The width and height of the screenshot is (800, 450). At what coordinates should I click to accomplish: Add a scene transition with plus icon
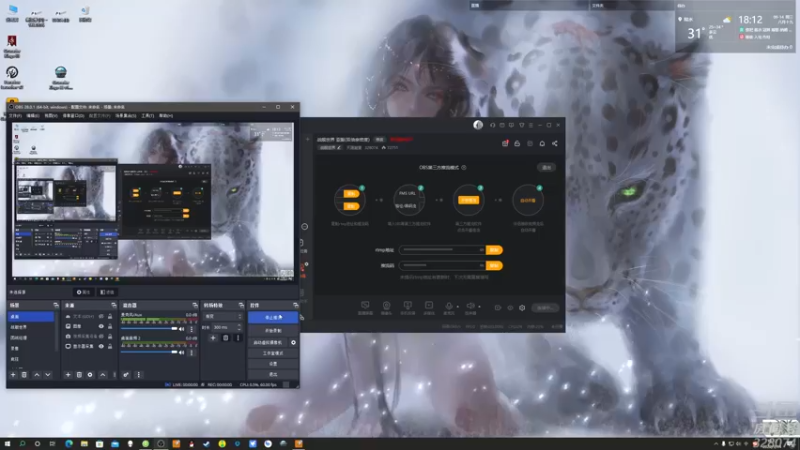pos(213,338)
